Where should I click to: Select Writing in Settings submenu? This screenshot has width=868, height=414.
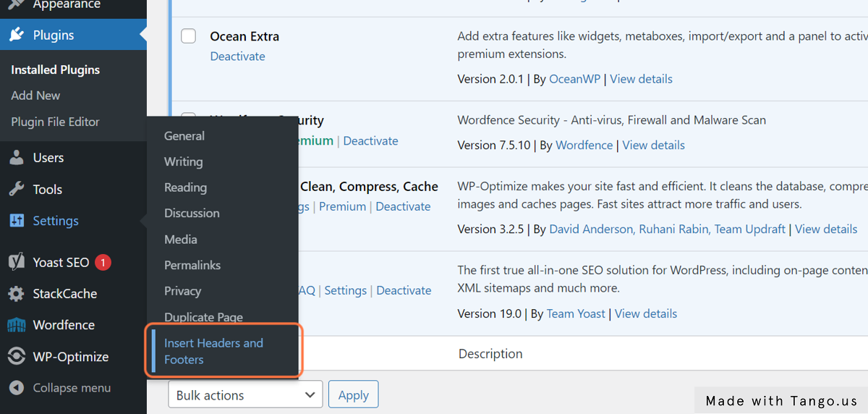coord(184,161)
